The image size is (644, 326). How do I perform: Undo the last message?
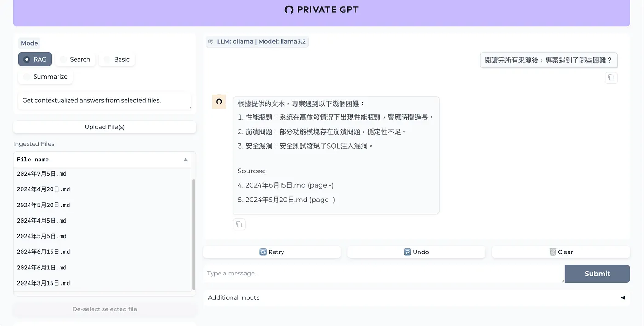coord(416,252)
